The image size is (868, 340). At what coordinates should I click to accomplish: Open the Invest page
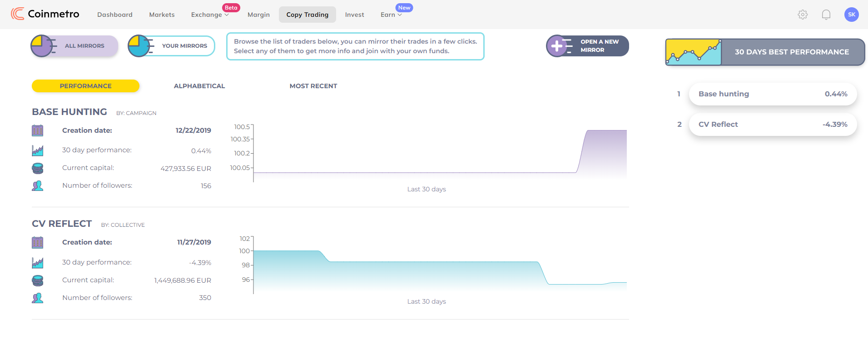point(355,15)
